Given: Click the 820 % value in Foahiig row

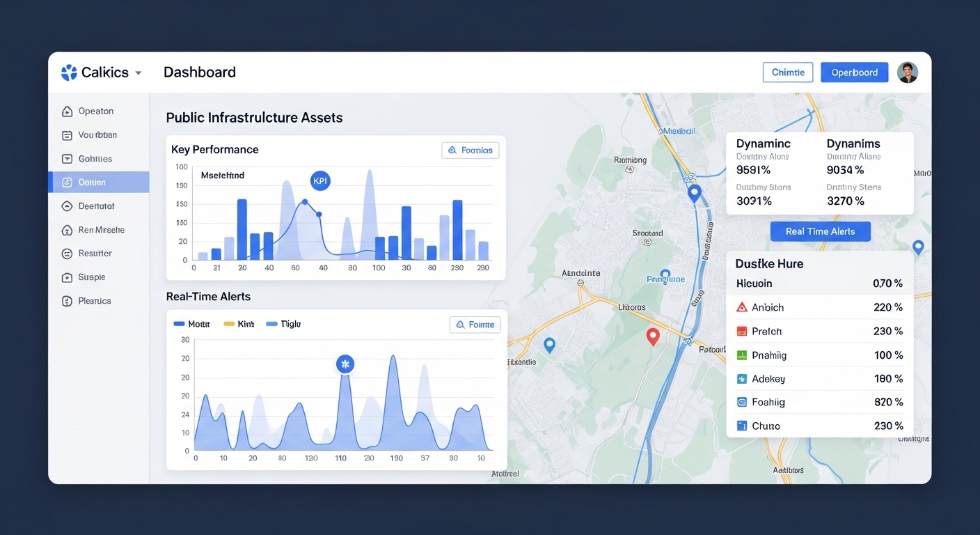Looking at the screenshot, I should click(888, 402).
